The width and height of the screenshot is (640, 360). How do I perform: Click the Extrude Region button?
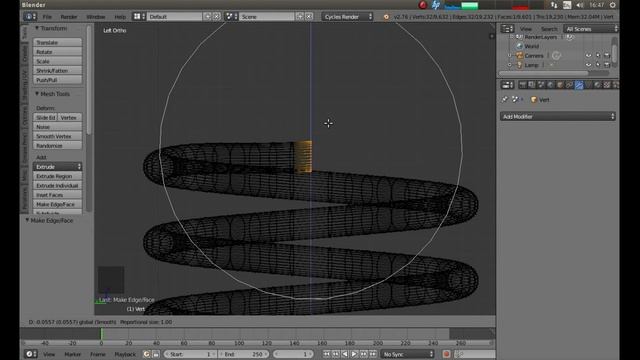pos(57,176)
